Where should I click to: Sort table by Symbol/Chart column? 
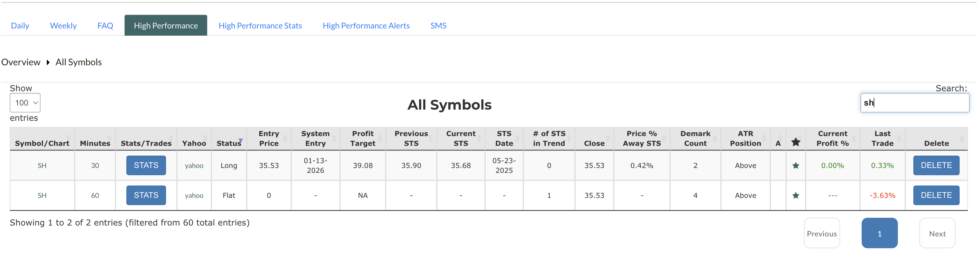point(42,143)
